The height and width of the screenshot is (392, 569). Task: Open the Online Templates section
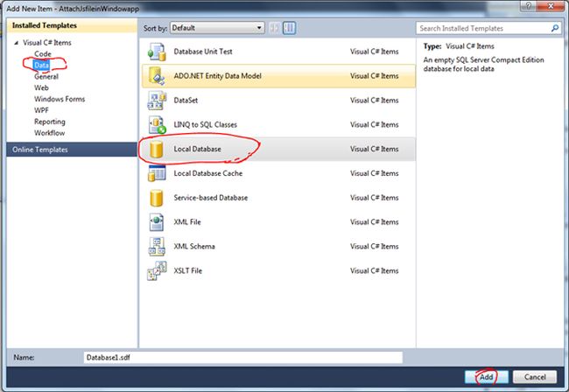tap(72, 150)
